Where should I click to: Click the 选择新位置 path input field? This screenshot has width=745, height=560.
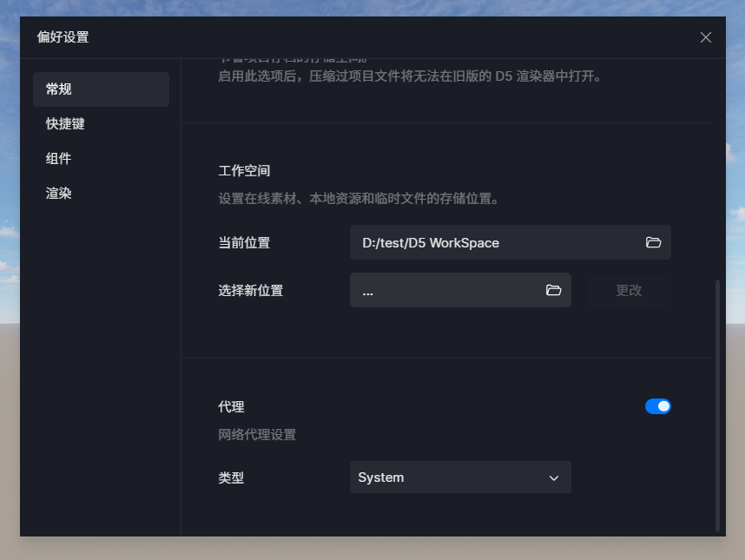pos(447,290)
